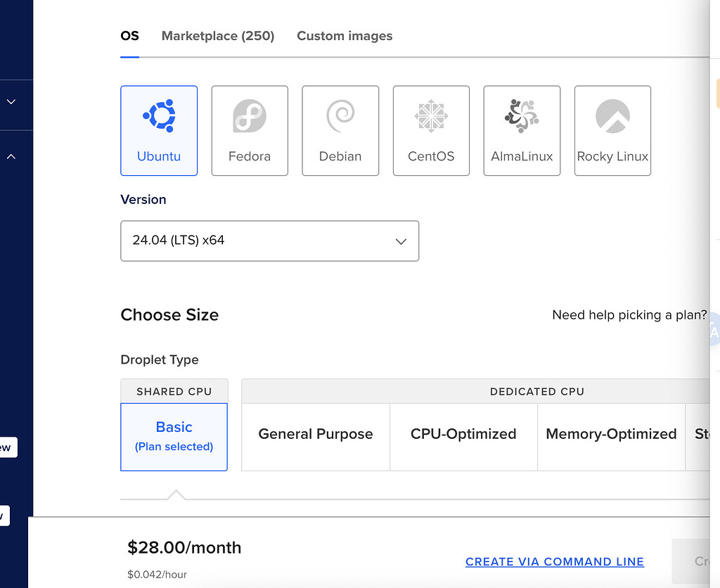Image resolution: width=720 pixels, height=588 pixels.
Task: Click the Choose Size heading
Action: [x=169, y=314]
